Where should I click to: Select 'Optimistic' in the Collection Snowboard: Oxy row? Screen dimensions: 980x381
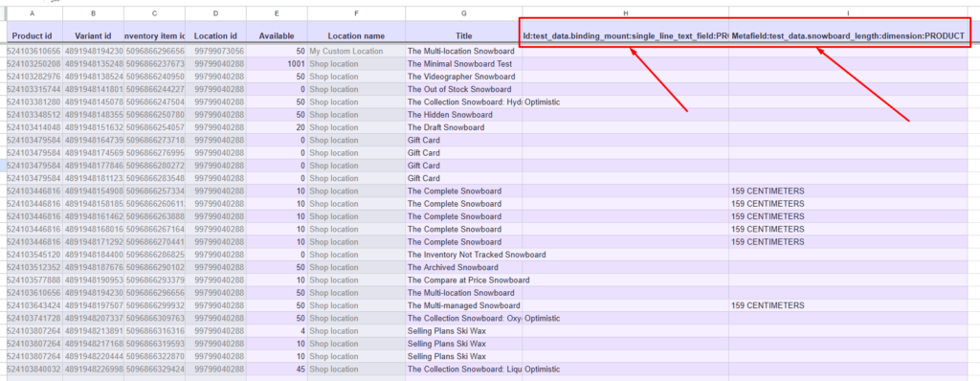(x=626, y=318)
